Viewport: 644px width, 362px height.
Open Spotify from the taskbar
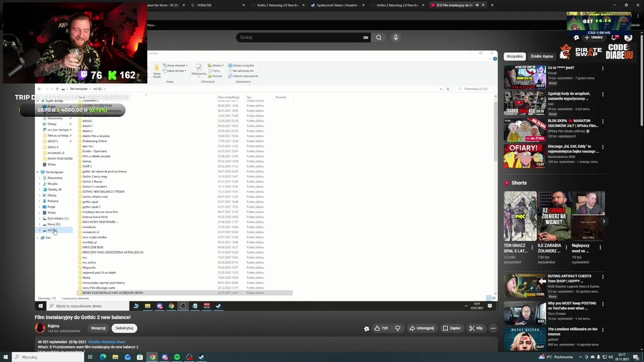(x=177, y=357)
